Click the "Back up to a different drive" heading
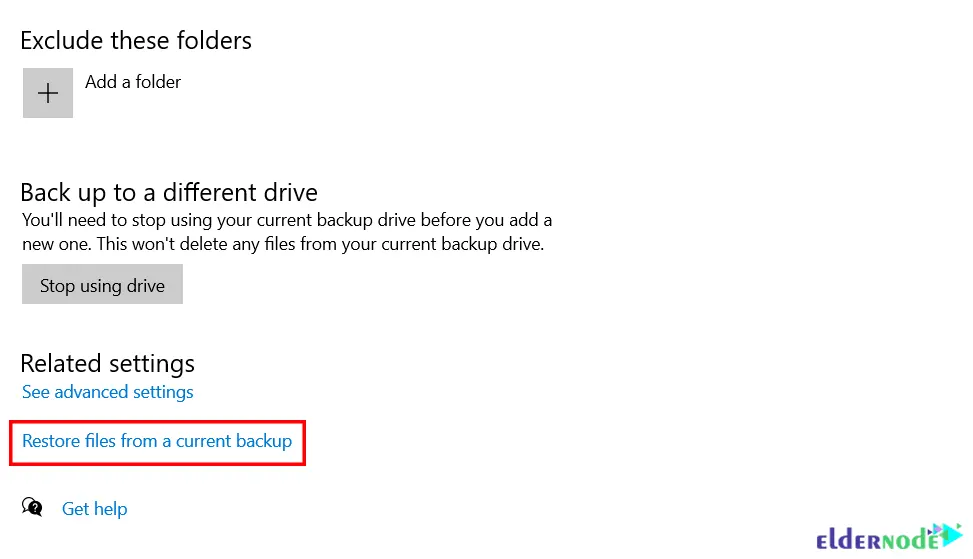 pyautogui.click(x=169, y=192)
